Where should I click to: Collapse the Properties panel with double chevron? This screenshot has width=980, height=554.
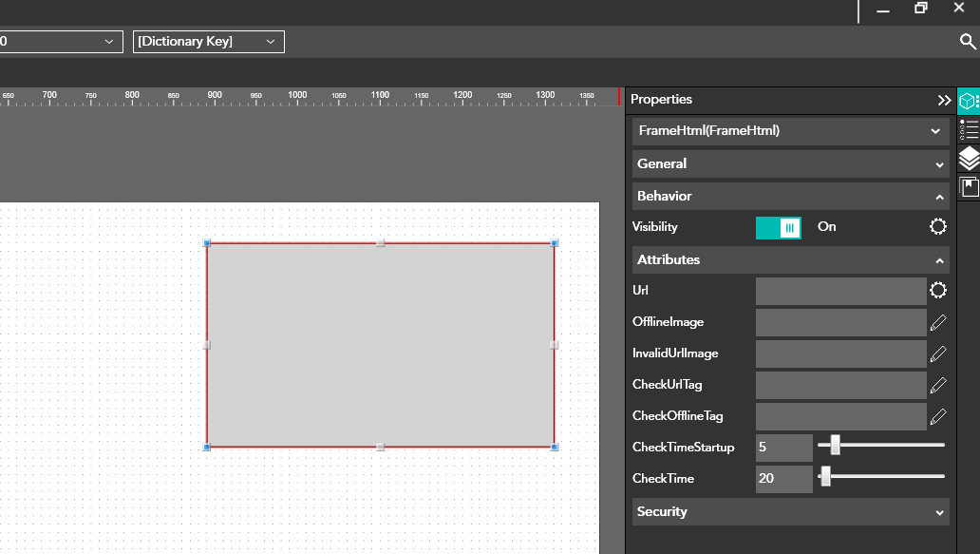pos(944,100)
